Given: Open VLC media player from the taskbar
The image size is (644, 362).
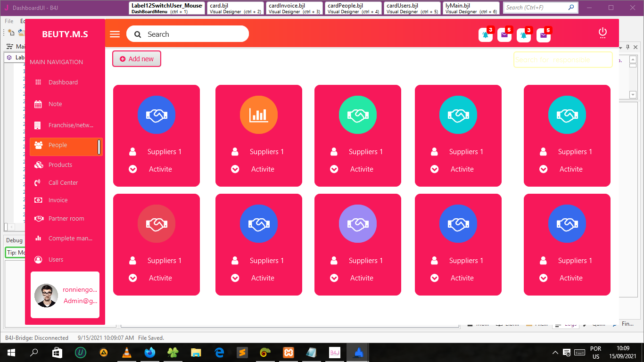Looking at the screenshot, I should pyautogui.click(x=126, y=352).
